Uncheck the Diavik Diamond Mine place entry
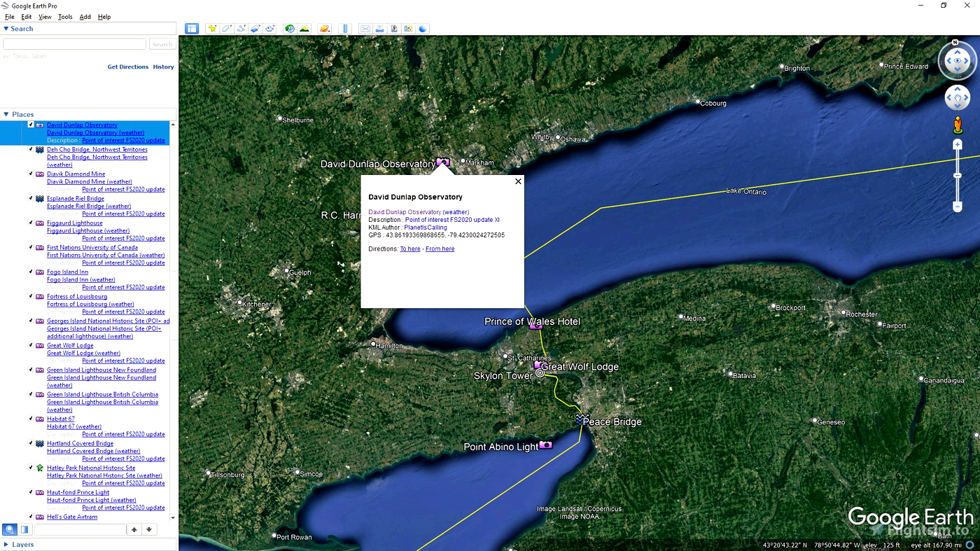Image resolution: width=980 pixels, height=551 pixels. click(30, 174)
